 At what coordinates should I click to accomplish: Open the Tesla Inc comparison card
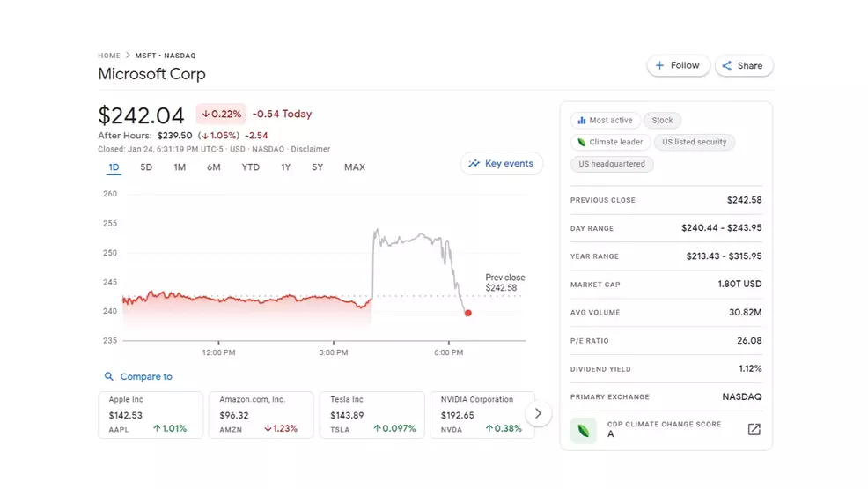click(x=371, y=414)
